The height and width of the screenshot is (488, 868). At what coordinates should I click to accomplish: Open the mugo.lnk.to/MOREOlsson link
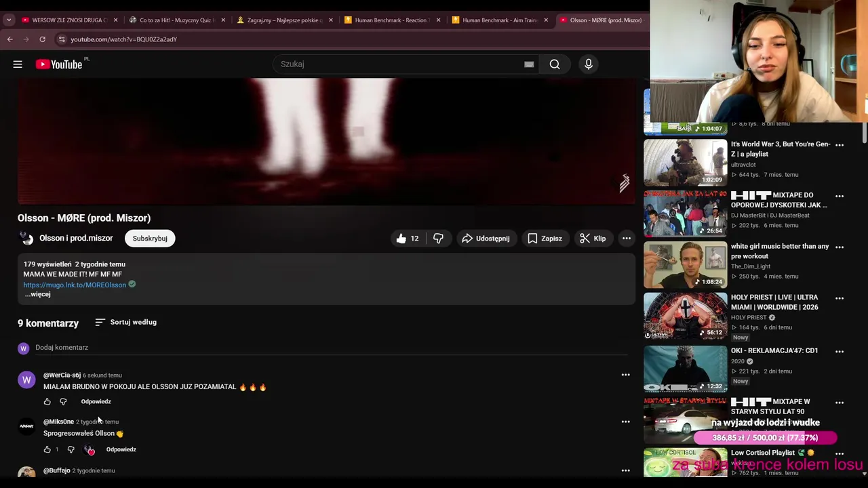point(75,285)
